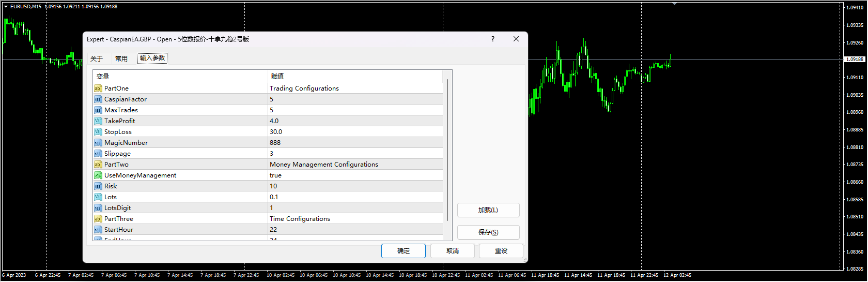Click the CaspianFactor integer icon
The height and width of the screenshot is (282, 868).
tap(98, 99)
